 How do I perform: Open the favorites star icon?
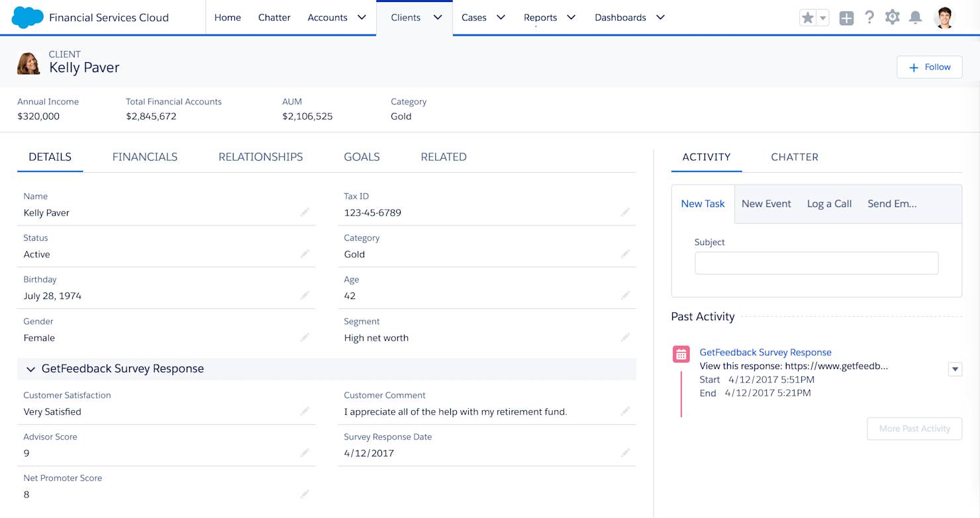click(x=807, y=18)
